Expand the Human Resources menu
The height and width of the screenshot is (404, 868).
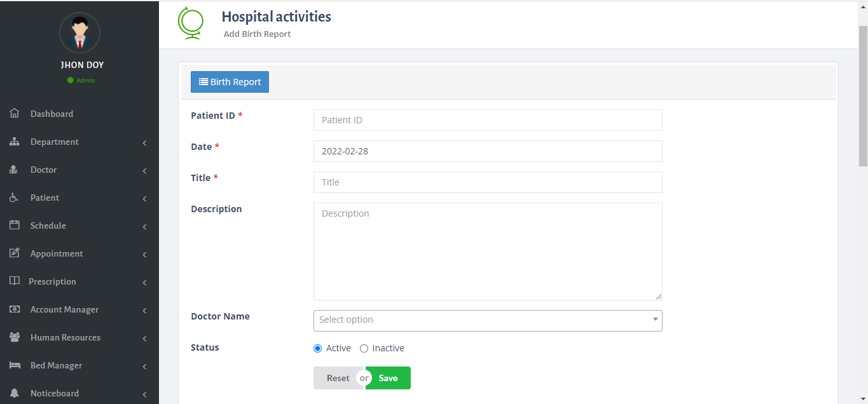pyautogui.click(x=65, y=337)
